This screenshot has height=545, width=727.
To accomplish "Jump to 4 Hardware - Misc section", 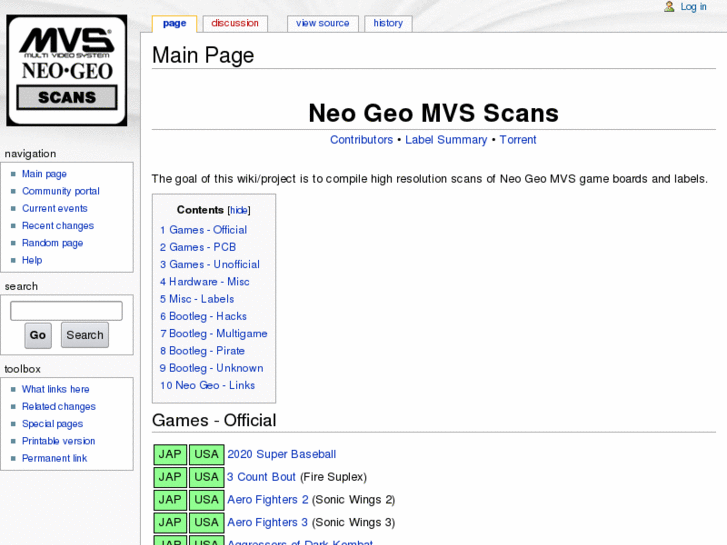I will 204,282.
